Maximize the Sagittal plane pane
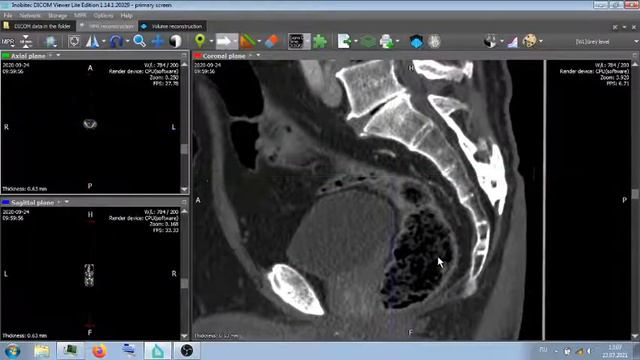 coord(184,202)
